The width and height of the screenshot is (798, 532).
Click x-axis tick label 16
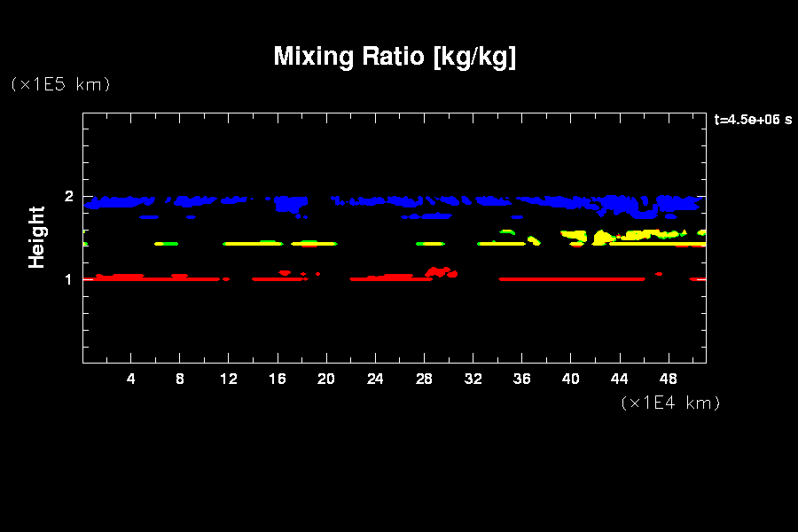click(x=278, y=379)
